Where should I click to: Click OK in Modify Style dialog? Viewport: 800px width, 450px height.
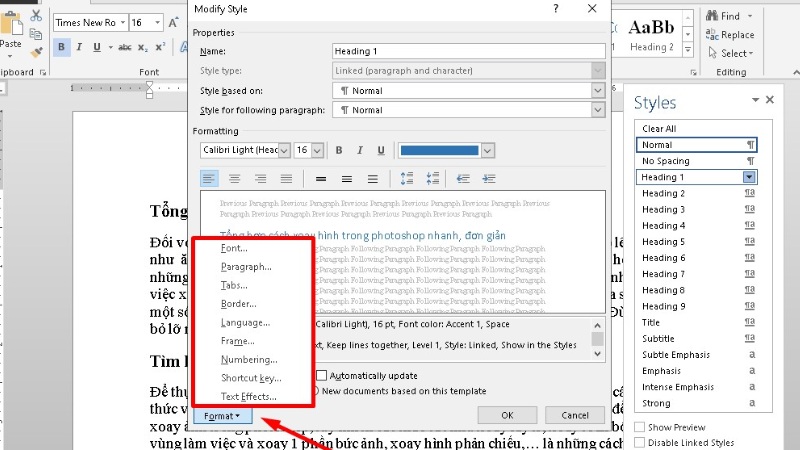[507, 415]
